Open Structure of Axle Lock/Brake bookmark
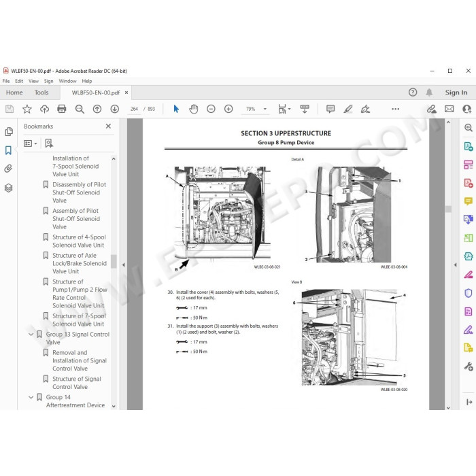Screen dimensions: 476x476 coord(80,263)
